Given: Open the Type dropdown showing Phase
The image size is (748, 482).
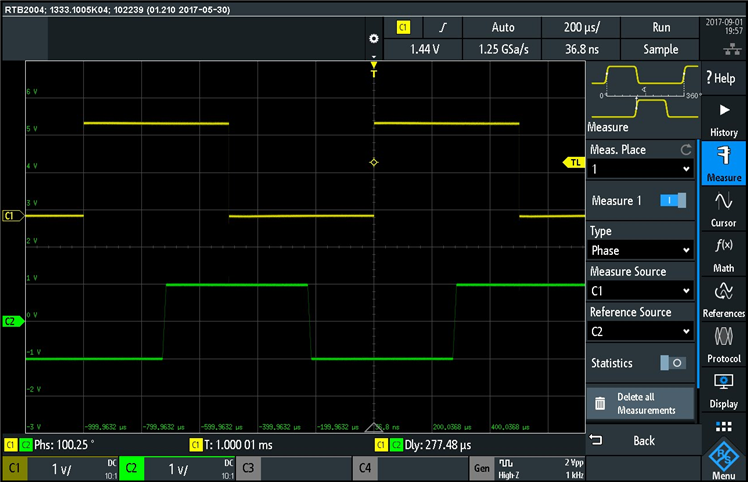Looking at the screenshot, I should (x=640, y=250).
